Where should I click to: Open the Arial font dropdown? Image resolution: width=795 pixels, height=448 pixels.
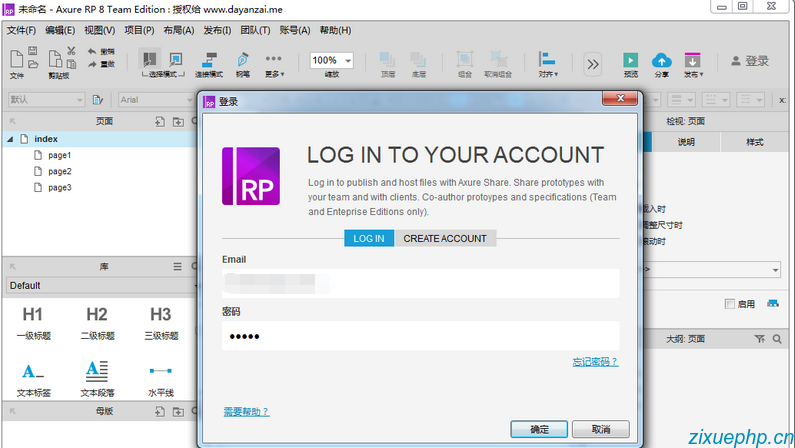tap(156, 100)
